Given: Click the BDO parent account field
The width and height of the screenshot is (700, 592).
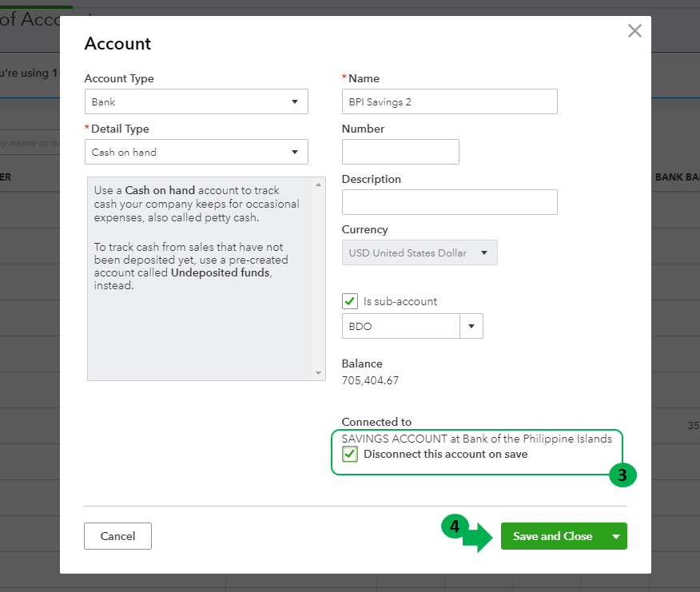Looking at the screenshot, I should click(400, 326).
